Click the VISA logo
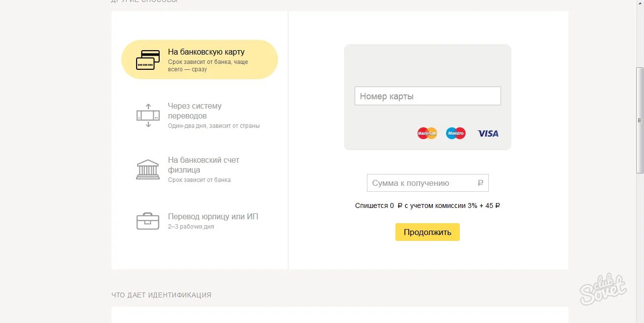644x323 pixels. tap(488, 133)
